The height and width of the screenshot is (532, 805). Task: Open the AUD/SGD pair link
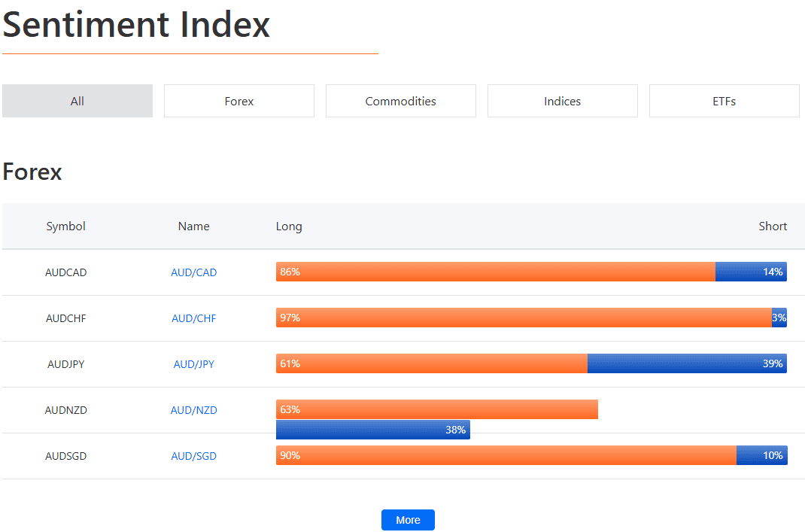[193, 455]
